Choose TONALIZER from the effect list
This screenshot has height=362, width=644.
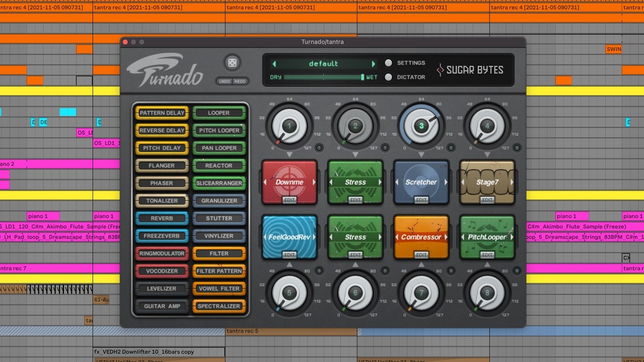coord(162,201)
